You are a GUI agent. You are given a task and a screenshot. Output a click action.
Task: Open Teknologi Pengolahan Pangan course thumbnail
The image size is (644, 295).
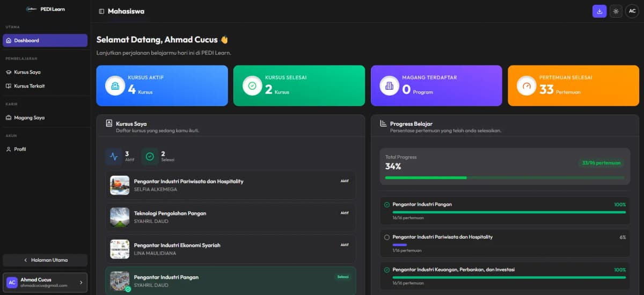click(x=120, y=217)
